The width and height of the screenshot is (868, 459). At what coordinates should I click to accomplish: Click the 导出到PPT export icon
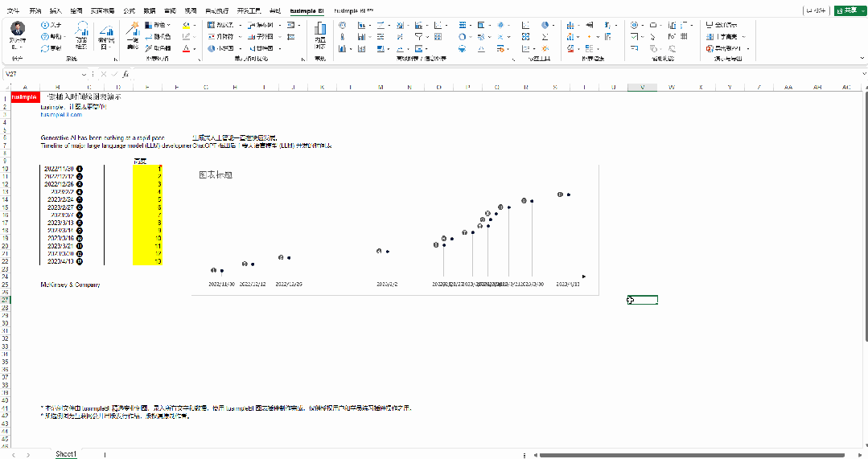(710, 48)
